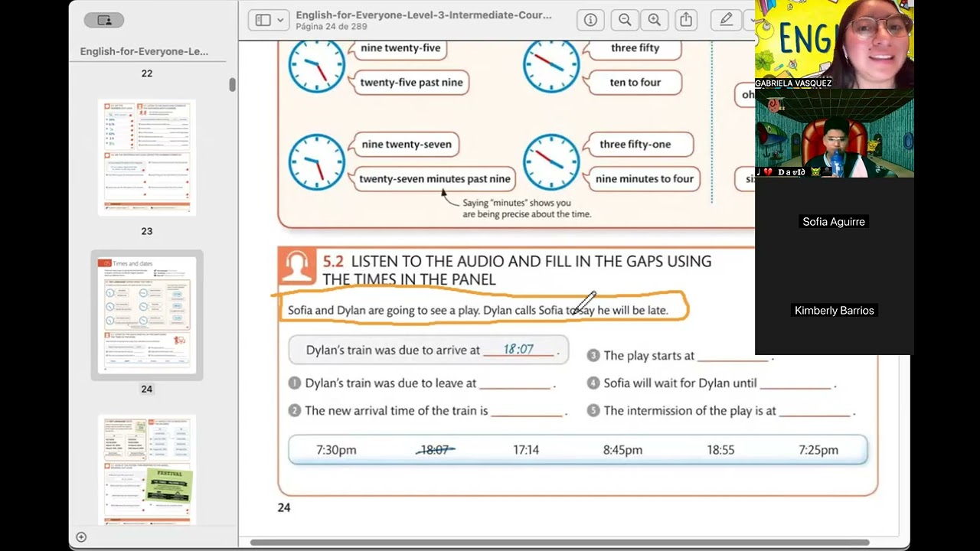Click the sidebar vertical scrollbar handle
This screenshot has height=551, width=980.
click(232, 84)
